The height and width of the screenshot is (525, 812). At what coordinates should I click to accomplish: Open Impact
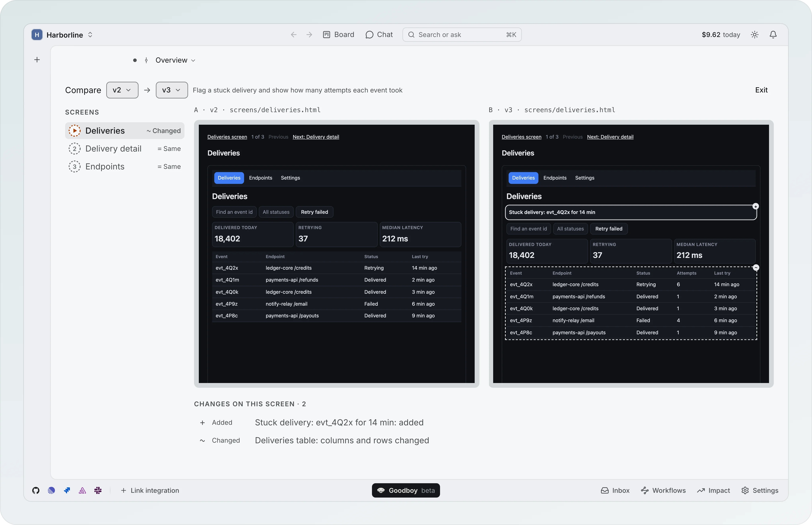tap(713, 490)
